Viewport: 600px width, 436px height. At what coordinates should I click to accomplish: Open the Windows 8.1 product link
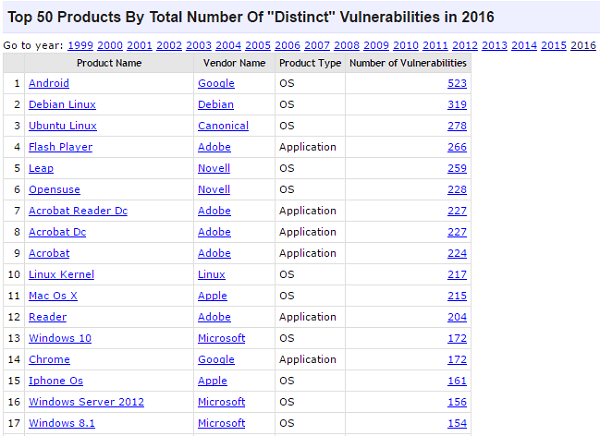62,423
